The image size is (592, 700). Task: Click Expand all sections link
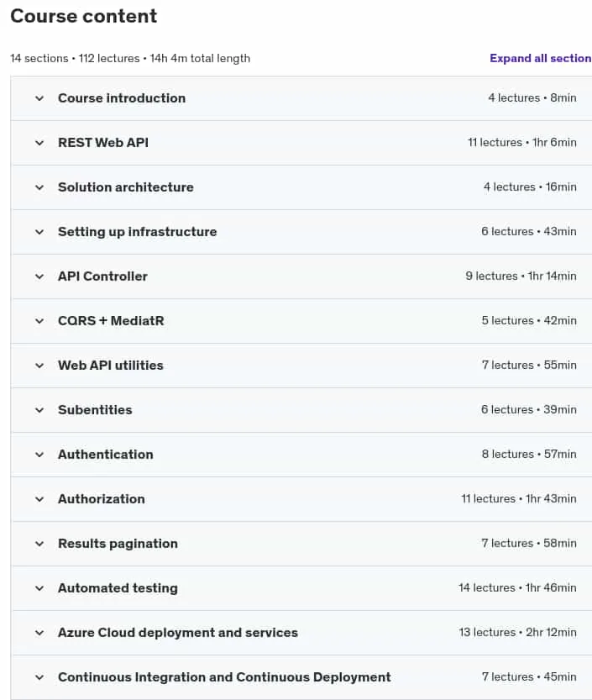pos(541,59)
